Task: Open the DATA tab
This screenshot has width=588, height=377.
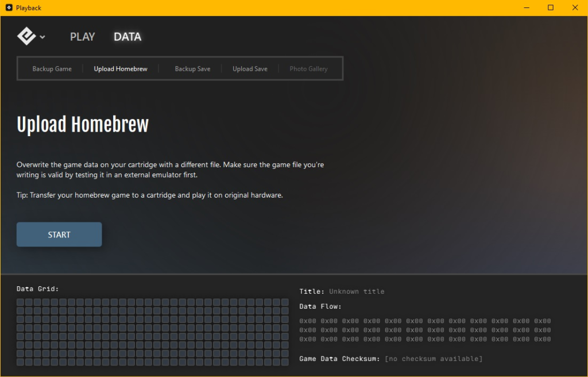Action: [x=127, y=37]
